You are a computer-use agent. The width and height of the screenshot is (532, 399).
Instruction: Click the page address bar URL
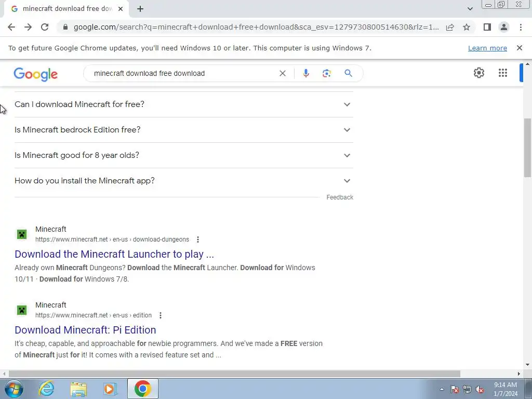tap(256, 27)
